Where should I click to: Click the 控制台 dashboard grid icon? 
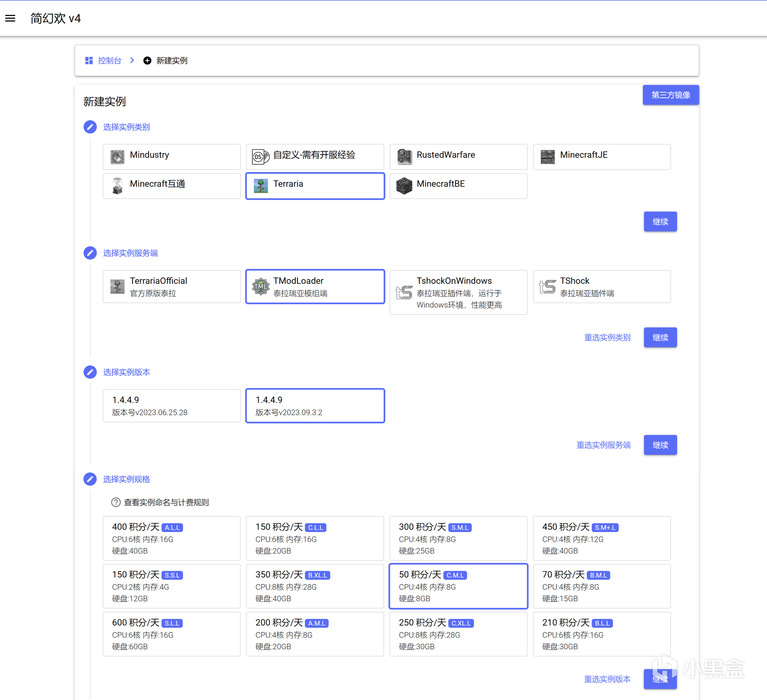[x=89, y=61]
